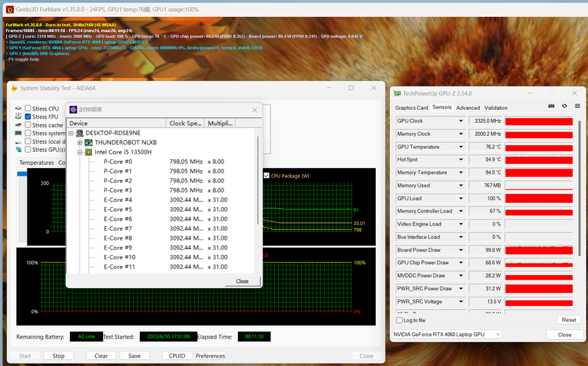588x366 pixels.
Task: Click the DESKTOP-RDSE9NE computer icon
Action: (x=80, y=133)
